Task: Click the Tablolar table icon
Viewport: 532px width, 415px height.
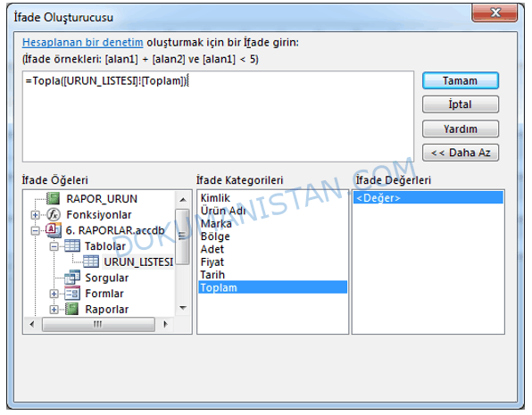Action: (x=72, y=245)
